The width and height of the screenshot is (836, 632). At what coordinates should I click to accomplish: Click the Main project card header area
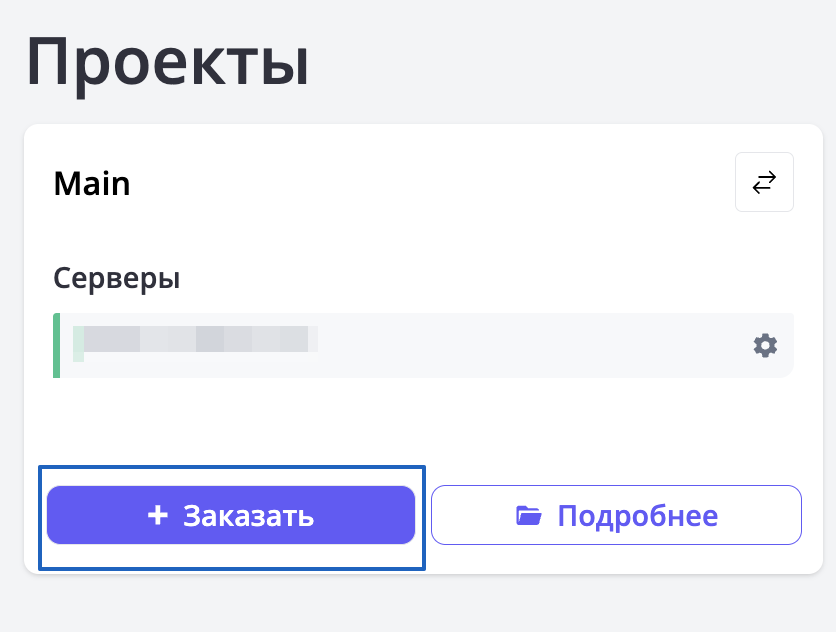(400, 184)
